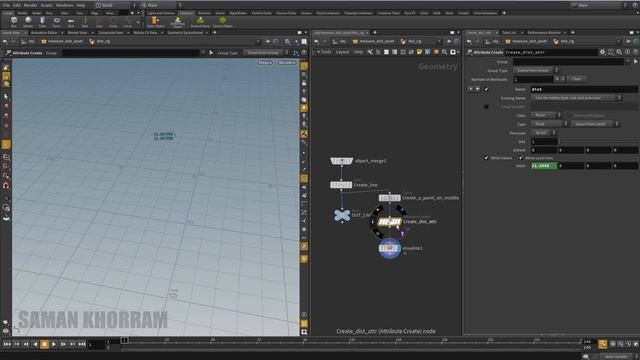Image resolution: width=640 pixels, height=360 pixels.
Task: Click the Tools menu in network editor
Action: click(325, 52)
